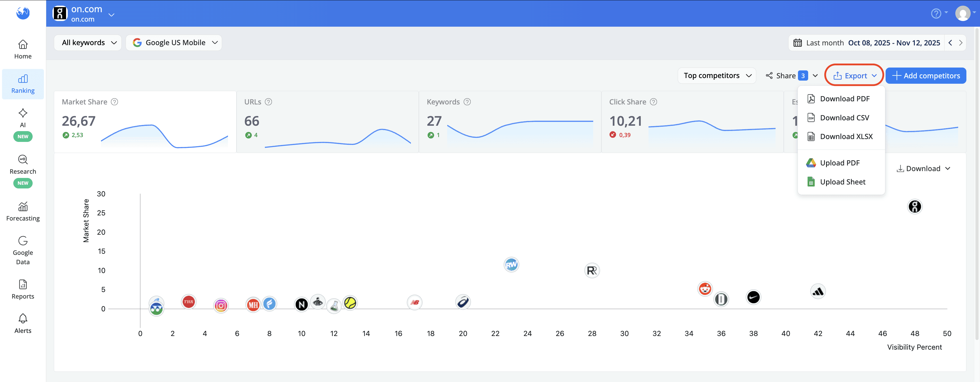Choose Download XLSX from Export menu

pos(841,136)
